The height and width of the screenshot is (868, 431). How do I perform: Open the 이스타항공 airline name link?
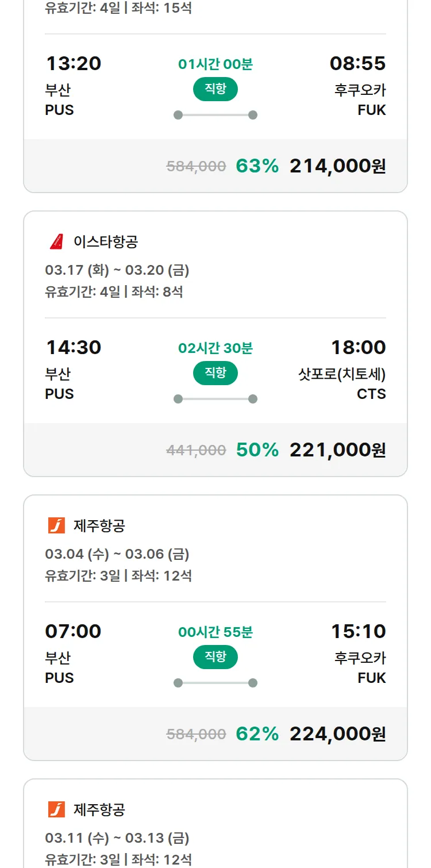click(106, 241)
